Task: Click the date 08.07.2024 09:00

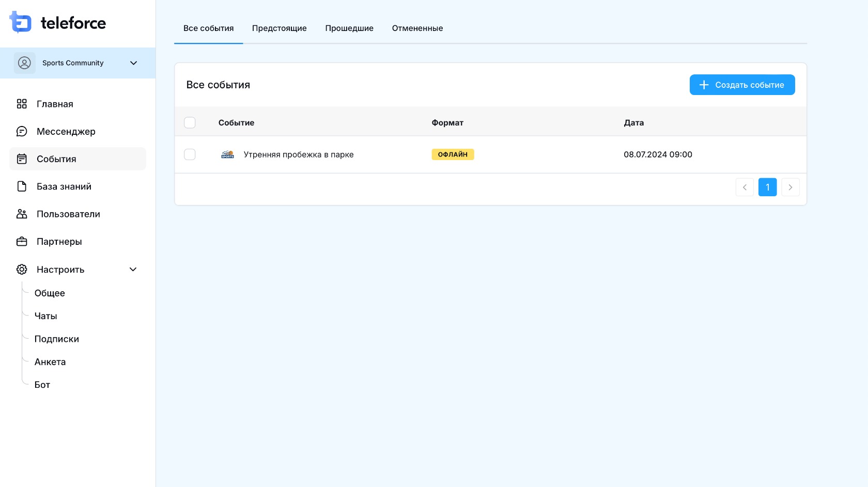Action: 658,154
